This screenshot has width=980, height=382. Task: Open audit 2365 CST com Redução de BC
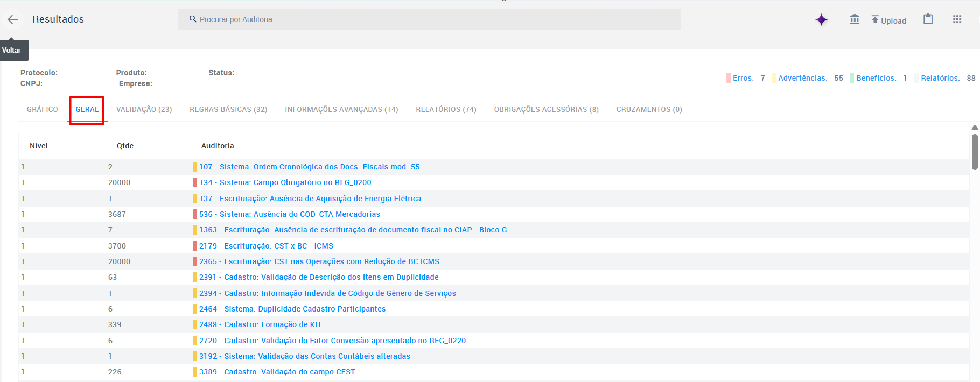click(319, 261)
